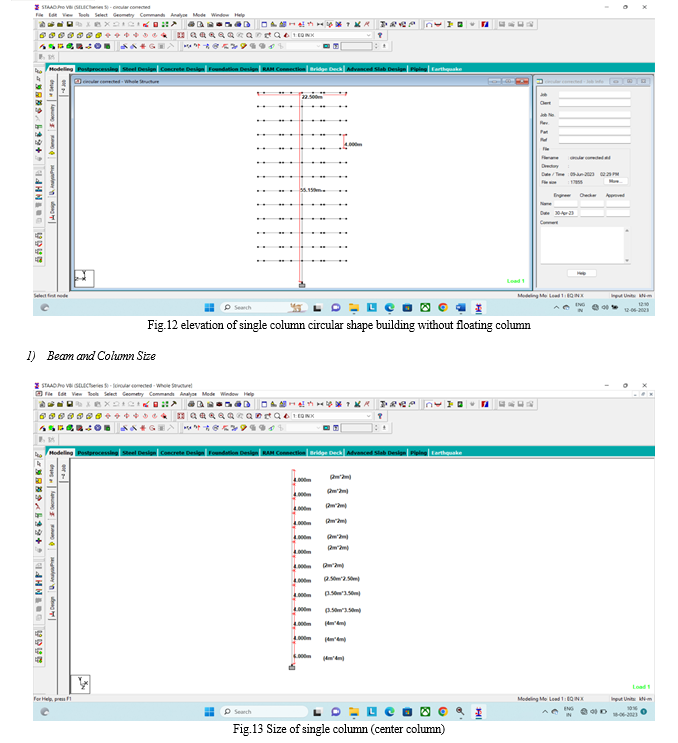The image size is (678, 743).
Task: Open load case dropdown '1: EQ IN X' in Fig.12
Action: pyautogui.click(x=331, y=35)
